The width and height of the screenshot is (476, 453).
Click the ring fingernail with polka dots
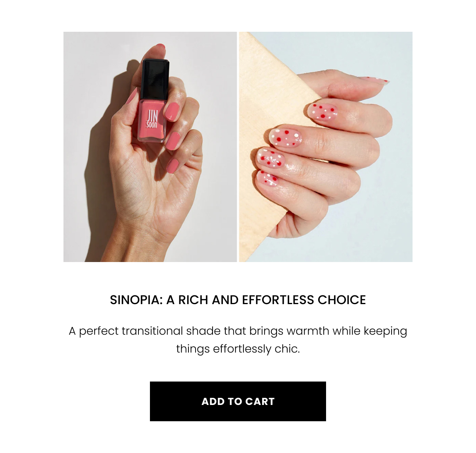pos(271,158)
